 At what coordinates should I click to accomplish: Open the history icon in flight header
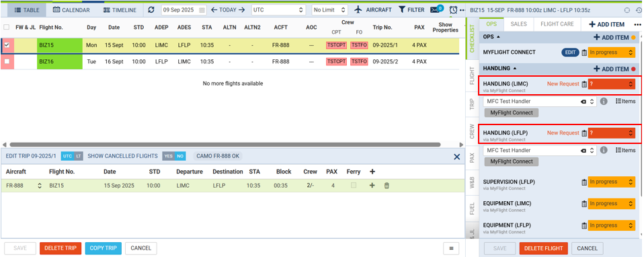click(639, 10)
